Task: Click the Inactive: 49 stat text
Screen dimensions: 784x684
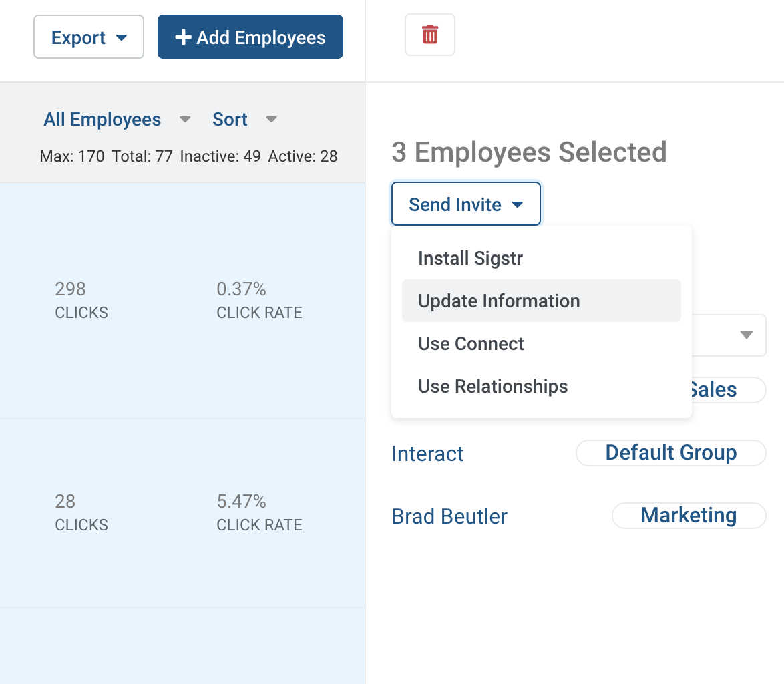Action: (x=220, y=156)
